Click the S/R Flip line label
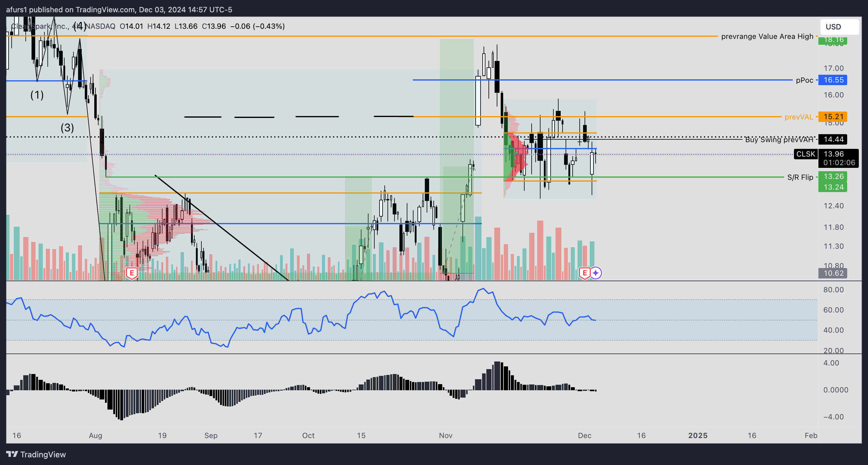 tap(800, 177)
